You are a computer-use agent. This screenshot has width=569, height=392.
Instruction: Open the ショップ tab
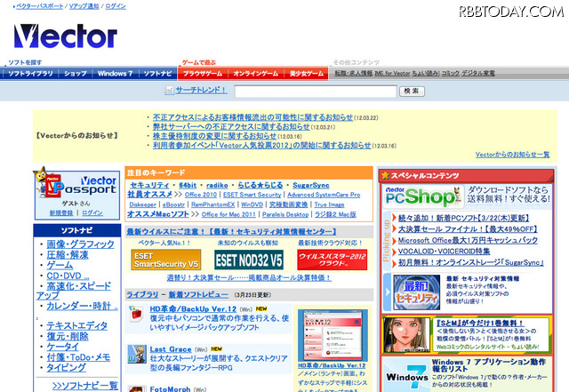point(76,74)
